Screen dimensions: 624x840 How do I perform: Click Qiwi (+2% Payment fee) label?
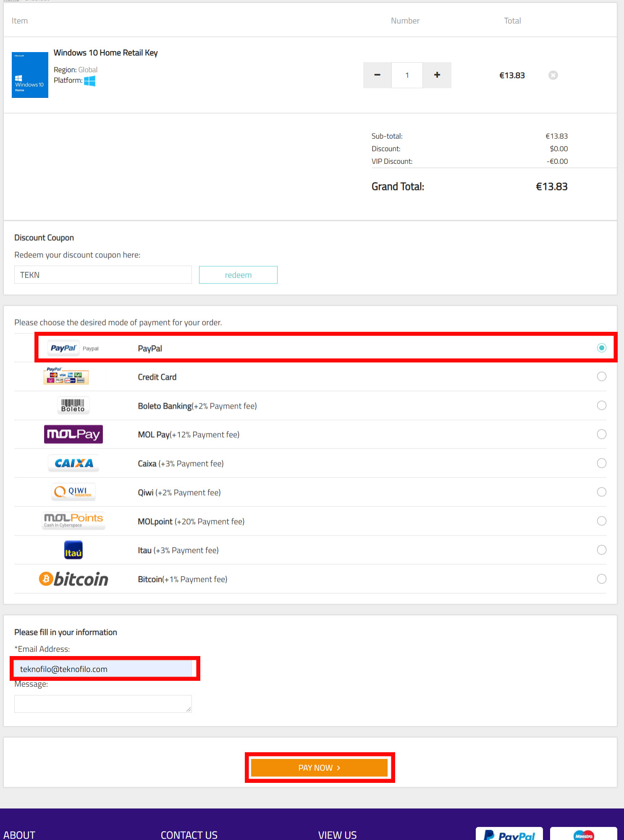point(179,493)
